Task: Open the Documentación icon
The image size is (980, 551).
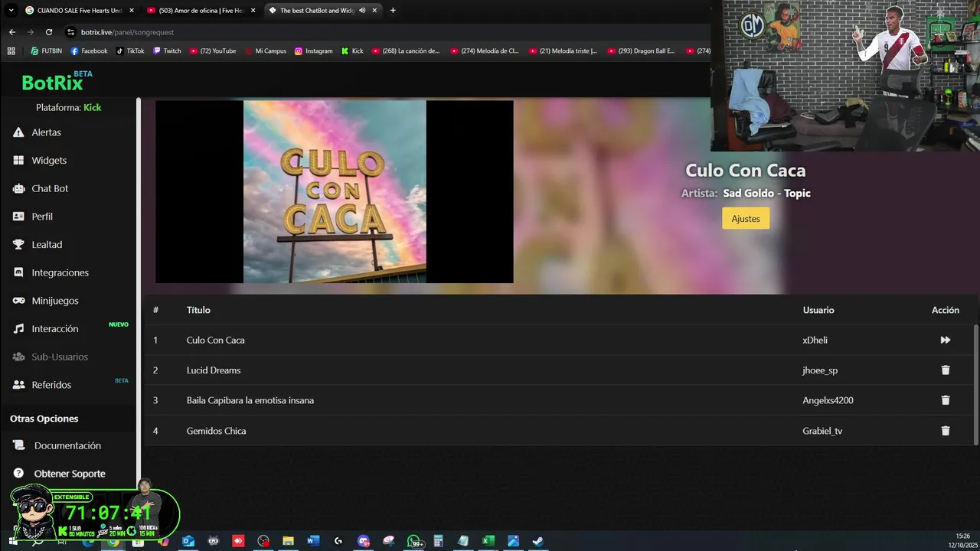Action: pyautogui.click(x=18, y=445)
